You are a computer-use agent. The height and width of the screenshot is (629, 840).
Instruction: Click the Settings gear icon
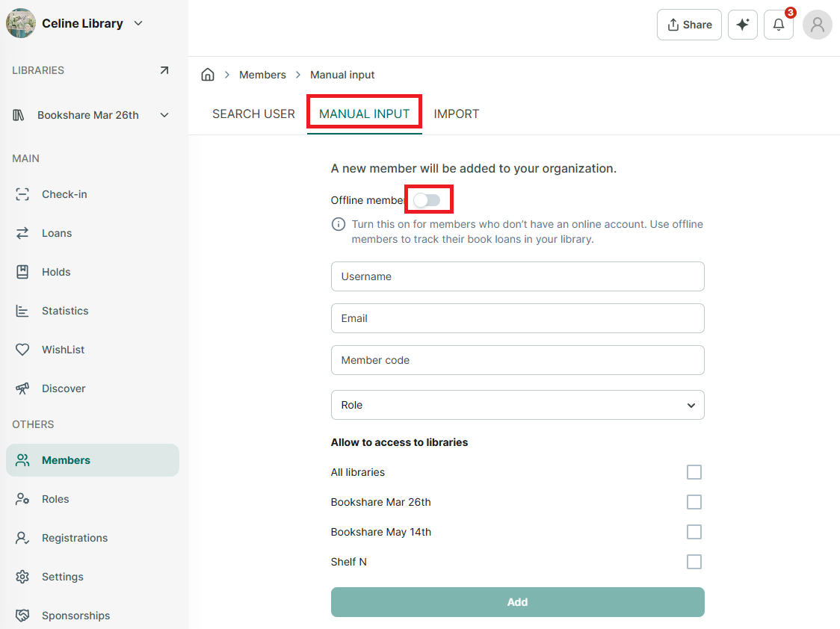tap(22, 577)
